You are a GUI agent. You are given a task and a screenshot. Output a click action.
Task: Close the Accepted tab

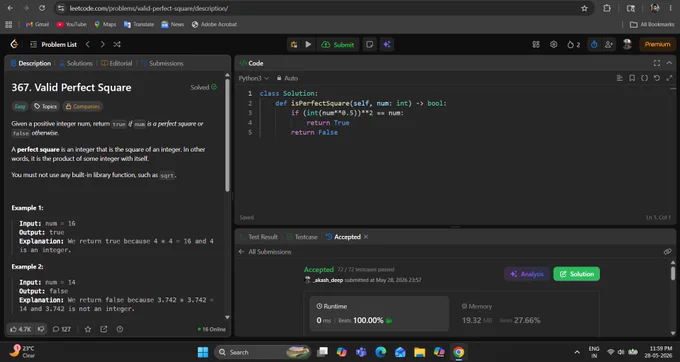[x=366, y=237]
